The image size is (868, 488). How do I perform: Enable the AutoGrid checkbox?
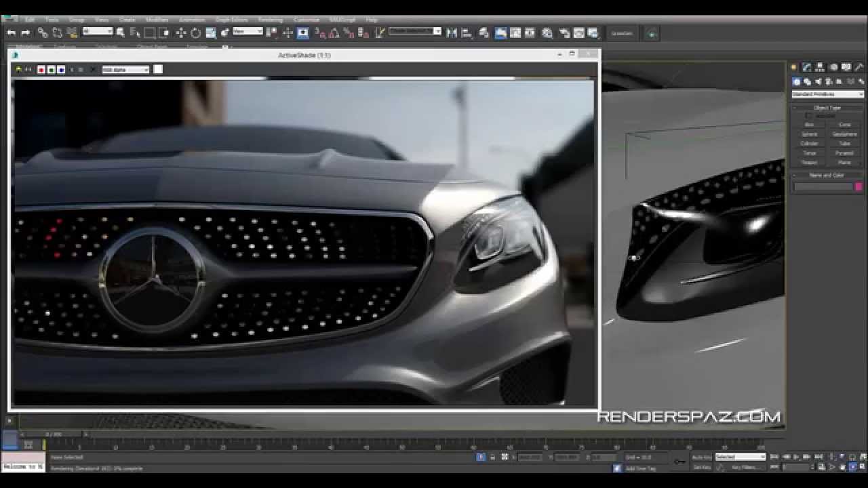coord(808,115)
